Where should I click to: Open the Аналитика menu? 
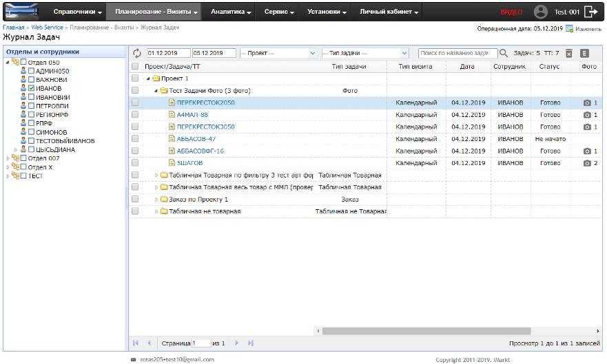tap(231, 12)
